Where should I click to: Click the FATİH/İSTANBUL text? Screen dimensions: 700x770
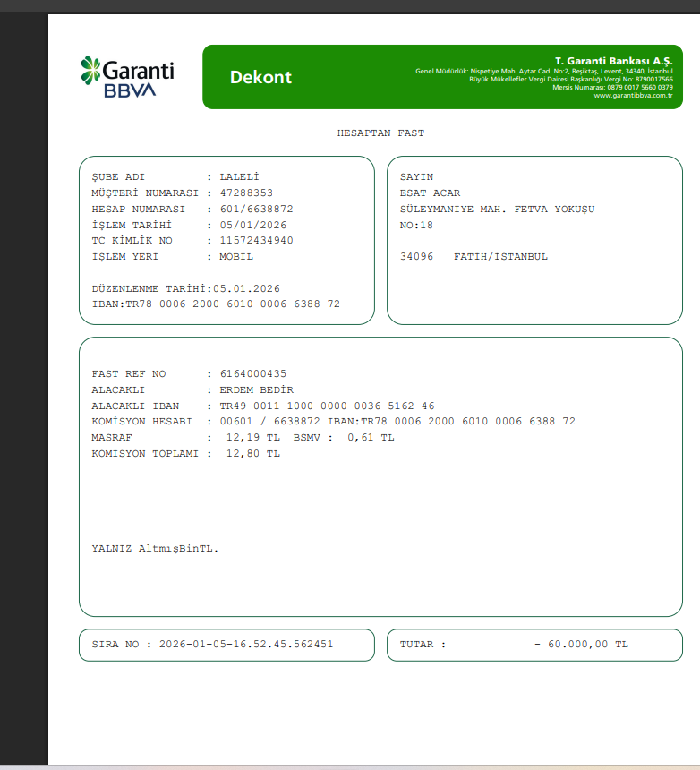500,257
